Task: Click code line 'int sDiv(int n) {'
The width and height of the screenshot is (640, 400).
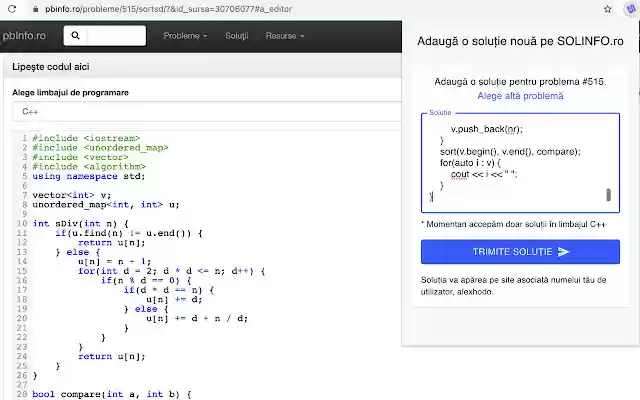Action: (x=80, y=223)
